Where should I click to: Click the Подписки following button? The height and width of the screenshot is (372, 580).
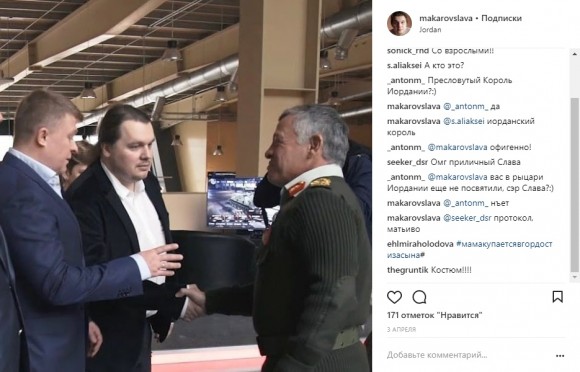501,18
